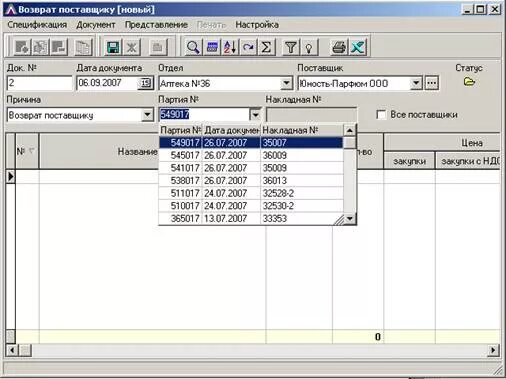506x379 pixels.
Task: Click the refresh arrow toolbar icon
Action: point(248,47)
